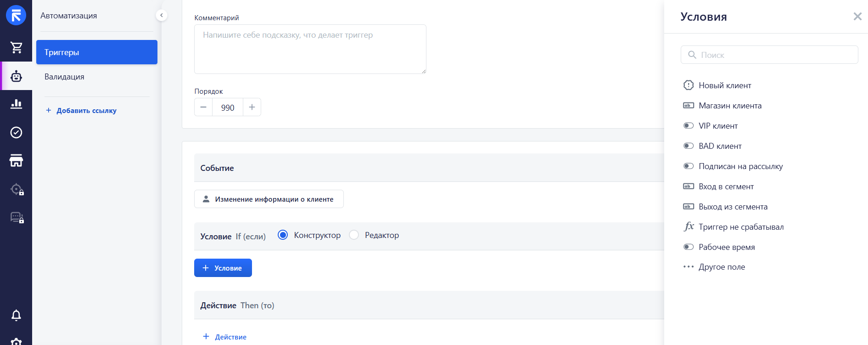The width and height of the screenshot is (868, 345).
Task: Increase the Порядок value with plus
Action: pyautogui.click(x=252, y=107)
